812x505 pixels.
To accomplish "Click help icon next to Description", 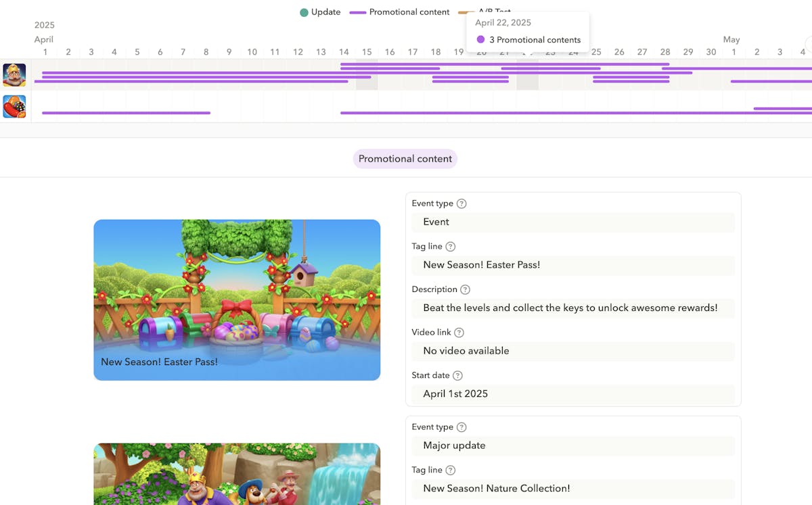I will point(465,289).
